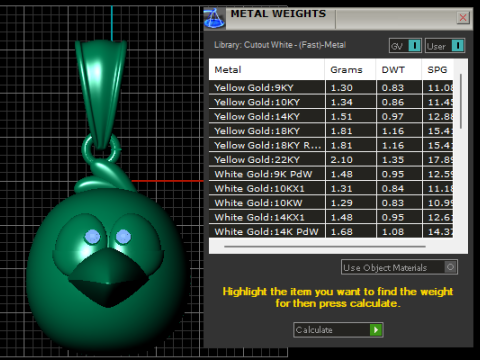Sort by the Grams column header
The width and height of the screenshot is (480, 360).
350,70
